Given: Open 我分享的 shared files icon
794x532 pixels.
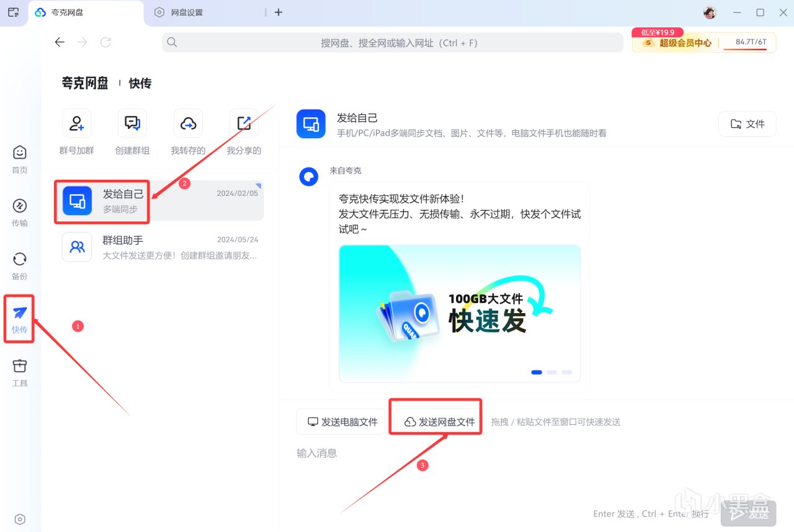Looking at the screenshot, I should 244,123.
